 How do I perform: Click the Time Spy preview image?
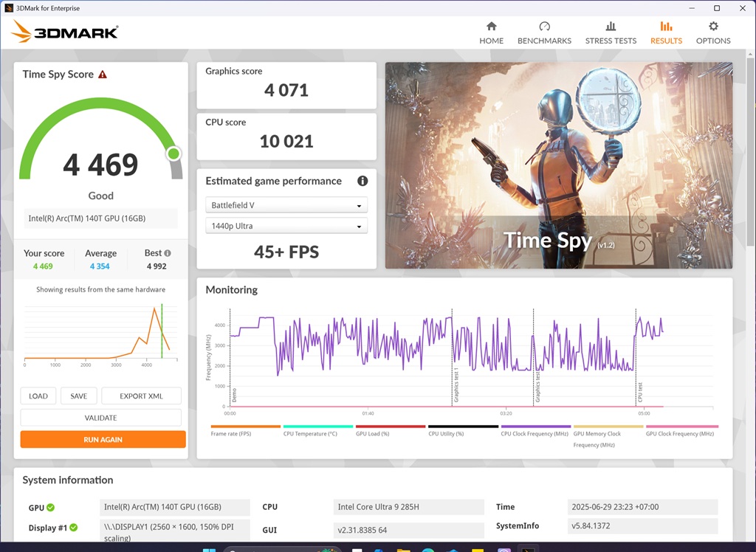pos(559,165)
